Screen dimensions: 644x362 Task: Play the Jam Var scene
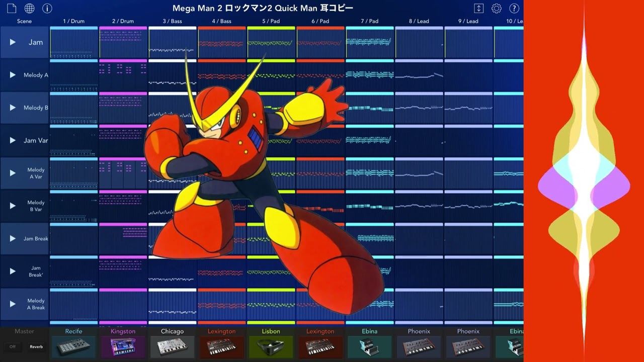(13, 140)
